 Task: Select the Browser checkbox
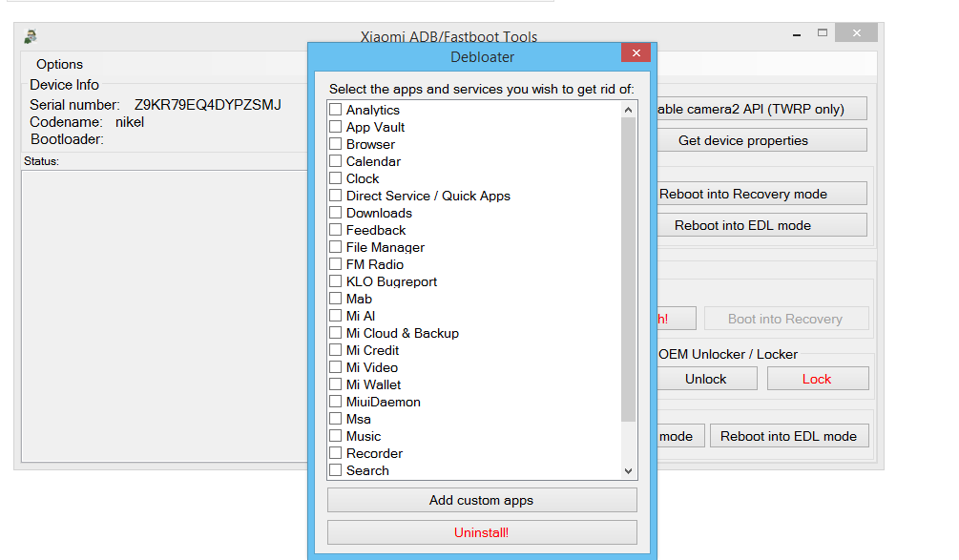click(335, 144)
